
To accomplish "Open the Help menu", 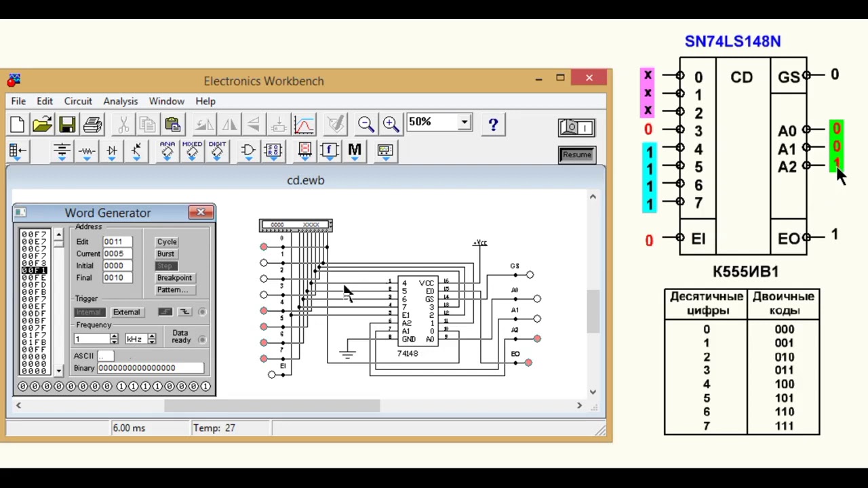I will click(205, 101).
